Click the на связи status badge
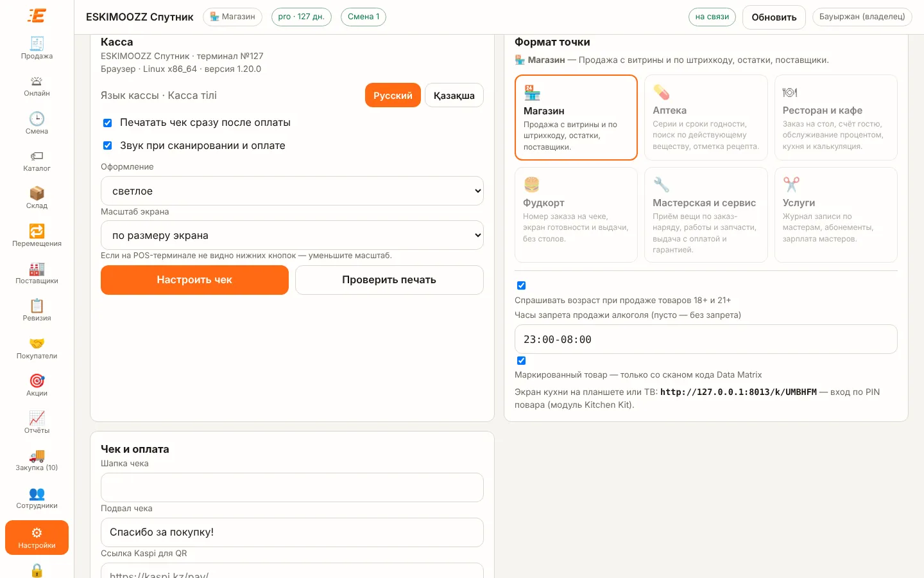The width and height of the screenshot is (924, 578). pos(712,17)
